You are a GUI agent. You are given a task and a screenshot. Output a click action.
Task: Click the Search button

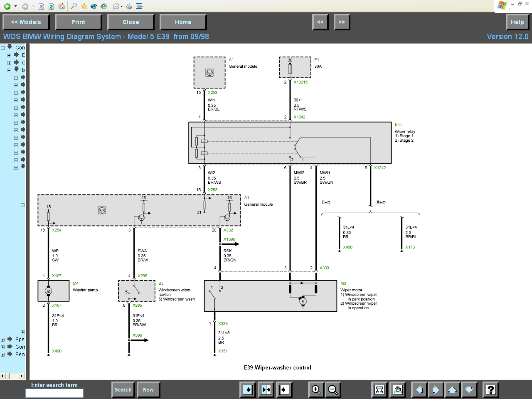(x=123, y=390)
